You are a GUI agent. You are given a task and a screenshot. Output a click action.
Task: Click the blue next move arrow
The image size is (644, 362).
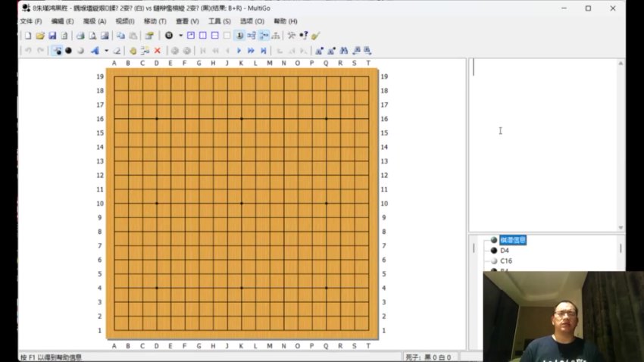pyautogui.click(x=239, y=51)
